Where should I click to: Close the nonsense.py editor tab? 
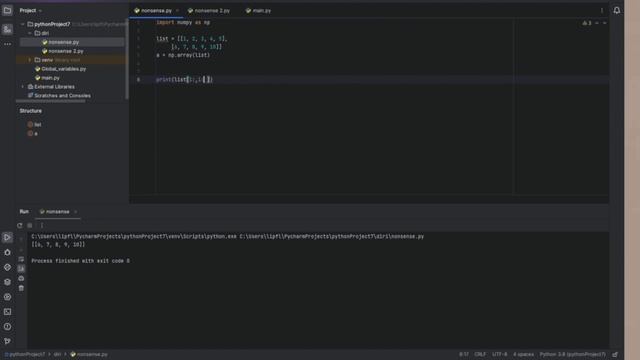[x=178, y=11]
